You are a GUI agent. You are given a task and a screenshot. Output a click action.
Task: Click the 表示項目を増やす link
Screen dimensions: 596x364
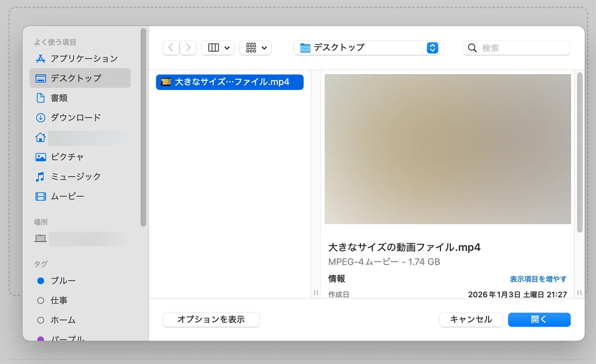[538, 279]
